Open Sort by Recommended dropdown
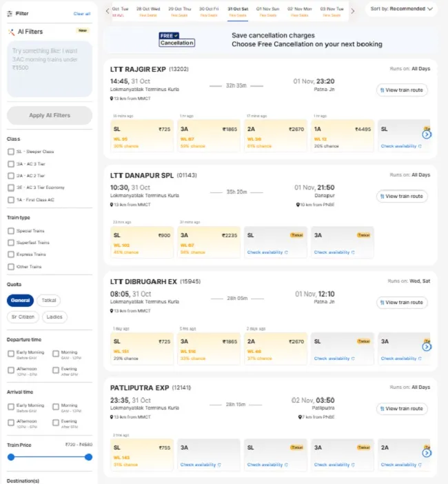 tap(401, 9)
